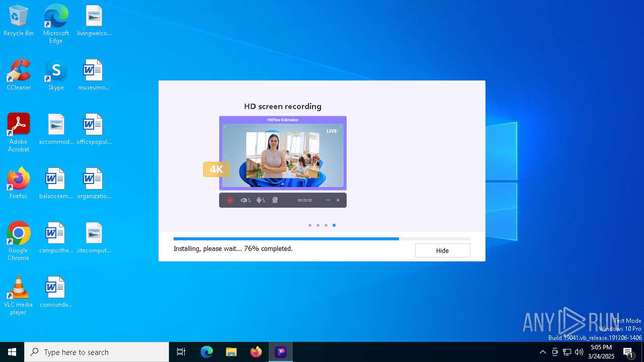Viewport: 644px width, 362px height.
Task: Select the VLC media player shortcut
Action: 19,296
